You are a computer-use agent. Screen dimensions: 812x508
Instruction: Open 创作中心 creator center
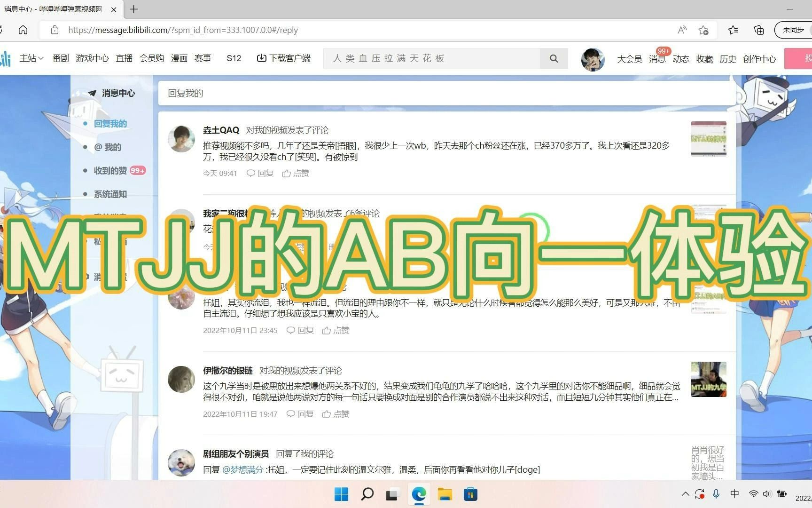coord(759,59)
